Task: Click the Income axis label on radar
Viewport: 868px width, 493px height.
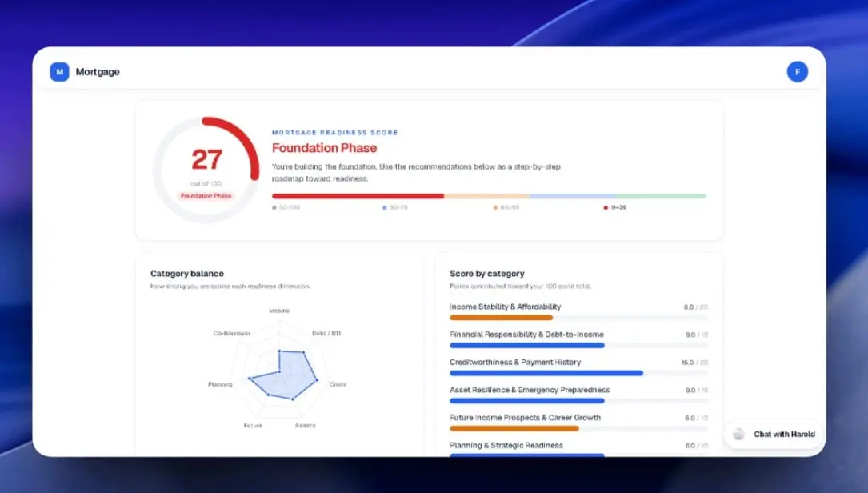Action: click(279, 311)
